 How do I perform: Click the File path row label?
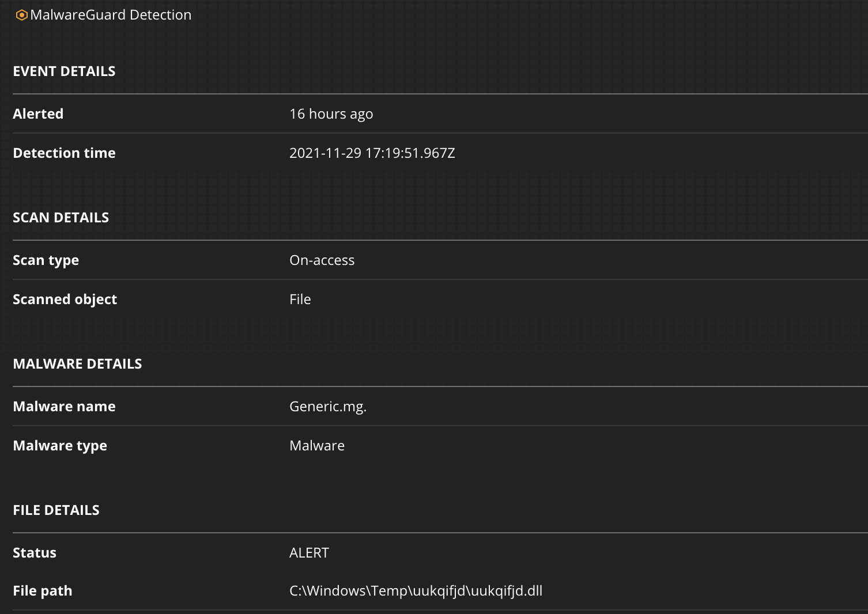(x=42, y=590)
